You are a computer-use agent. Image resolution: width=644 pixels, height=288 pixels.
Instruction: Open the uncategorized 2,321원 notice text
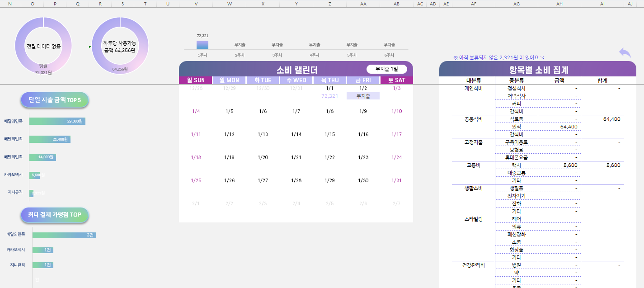click(x=498, y=57)
